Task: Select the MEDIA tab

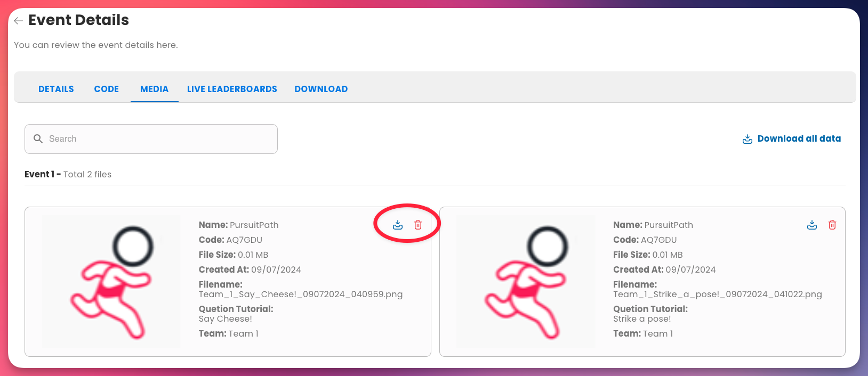Action: coord(154,89)
